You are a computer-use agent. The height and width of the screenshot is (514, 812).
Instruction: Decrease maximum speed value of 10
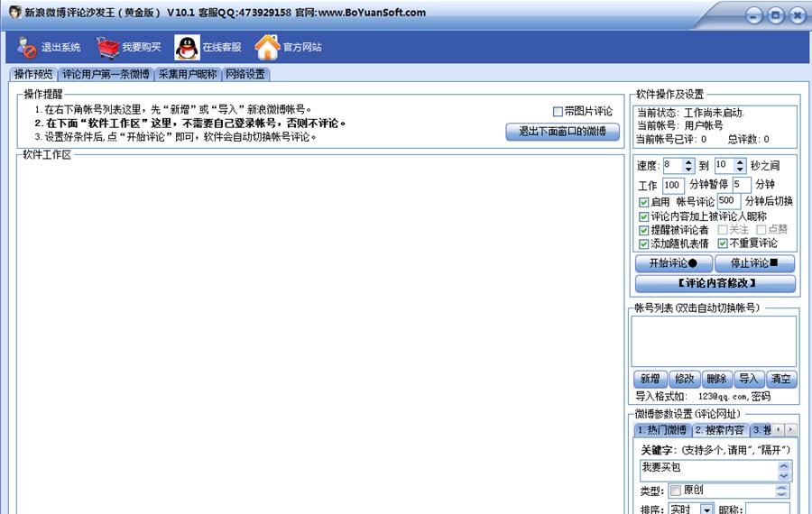tap(740, 170)
